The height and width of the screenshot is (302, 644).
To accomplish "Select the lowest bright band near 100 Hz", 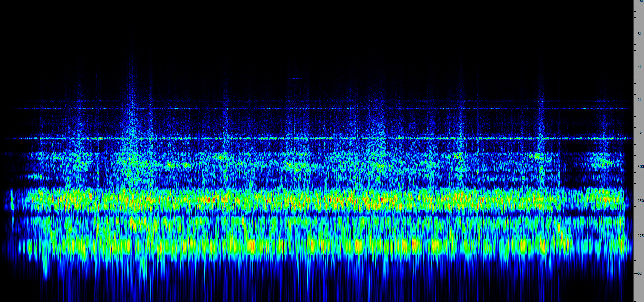I will (303, 247).
